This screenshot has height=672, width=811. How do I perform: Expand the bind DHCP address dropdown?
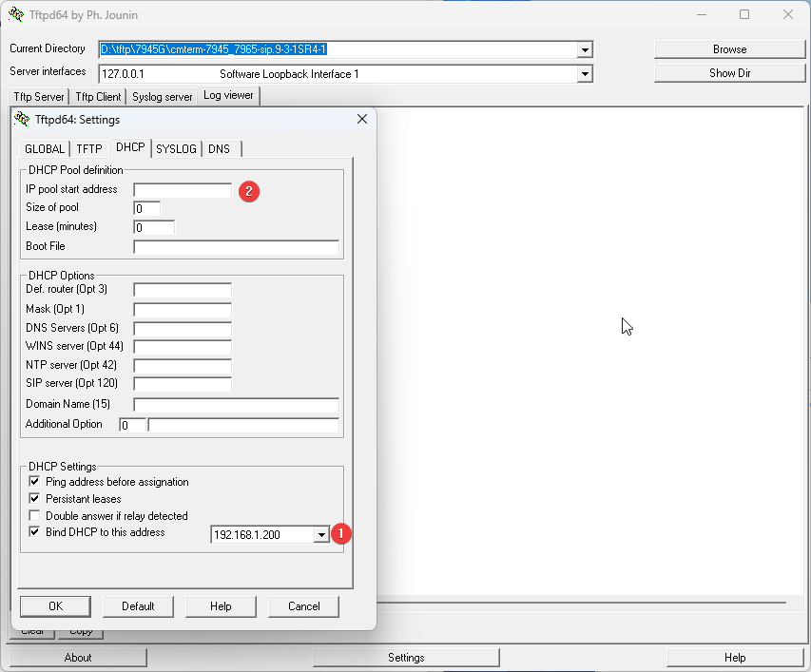[321, 535]
